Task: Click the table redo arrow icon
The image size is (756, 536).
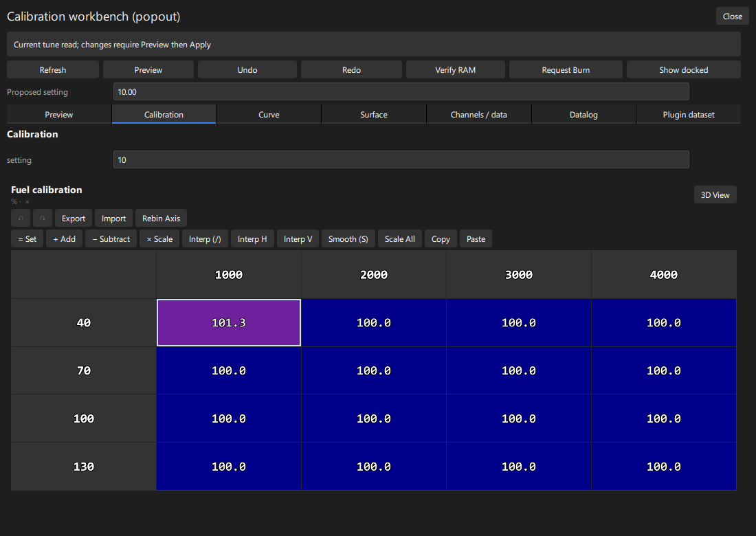Action: tap(43, 219)
